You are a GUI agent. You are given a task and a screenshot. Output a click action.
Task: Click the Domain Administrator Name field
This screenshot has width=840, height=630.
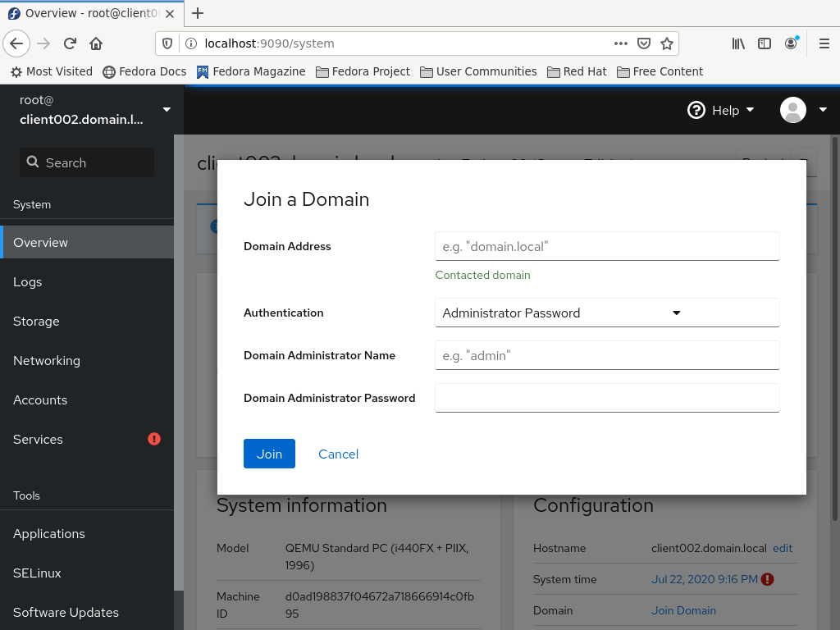point(607,355)
